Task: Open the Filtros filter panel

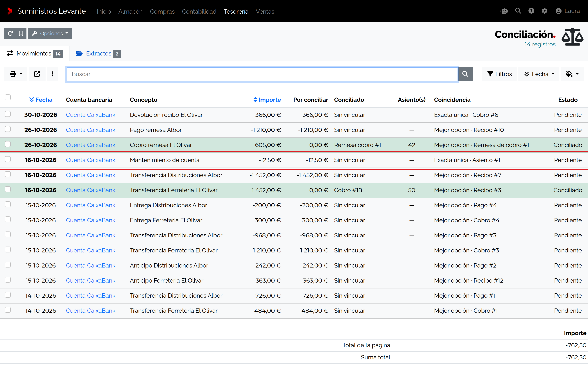Action: coord(499,74)
